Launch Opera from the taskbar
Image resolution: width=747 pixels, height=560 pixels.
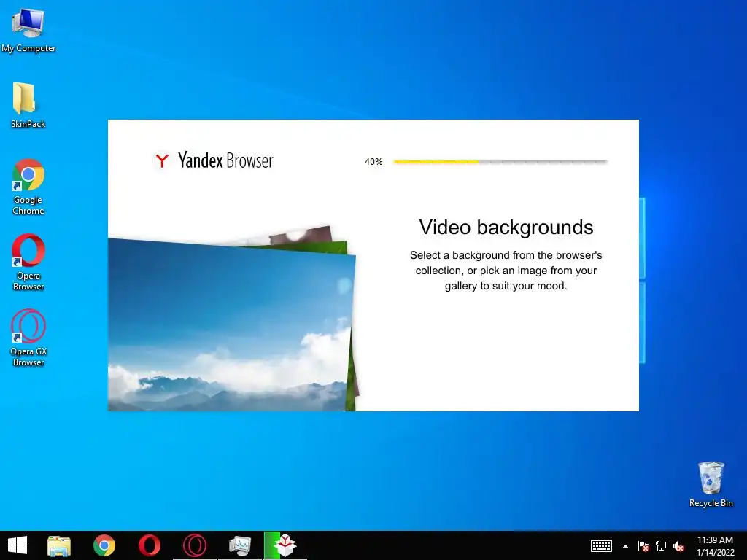pos(149,545)
